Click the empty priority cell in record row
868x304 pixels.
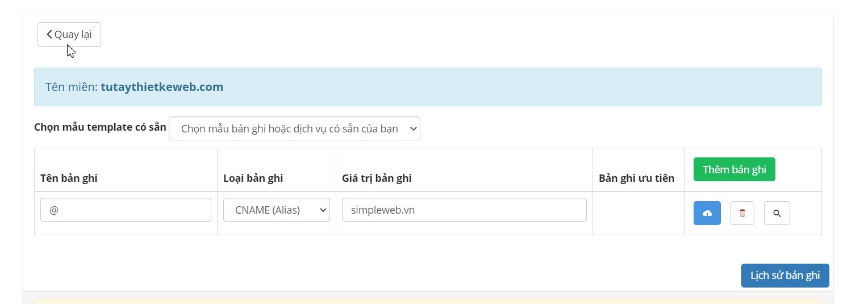(x=638, y=213)
